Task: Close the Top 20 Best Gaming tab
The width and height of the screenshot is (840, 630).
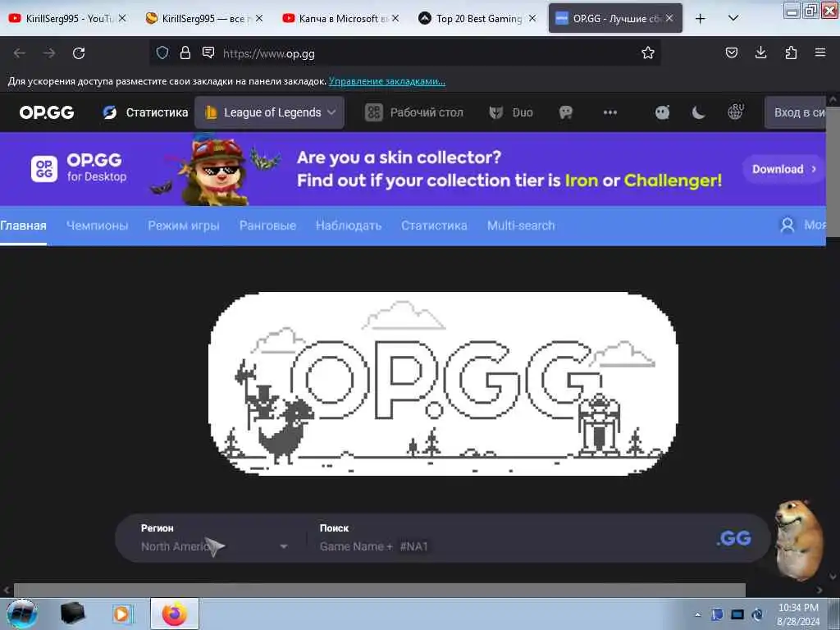Action: (x=532, y=18)
